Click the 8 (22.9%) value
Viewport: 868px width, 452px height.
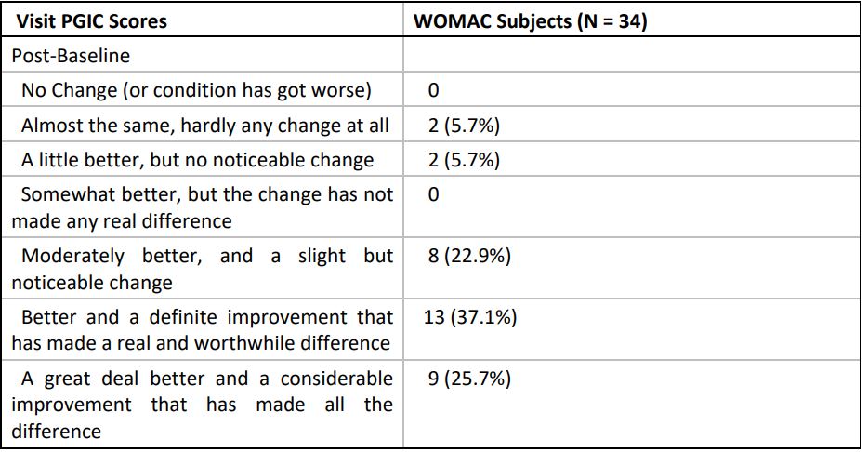(467, 256)
